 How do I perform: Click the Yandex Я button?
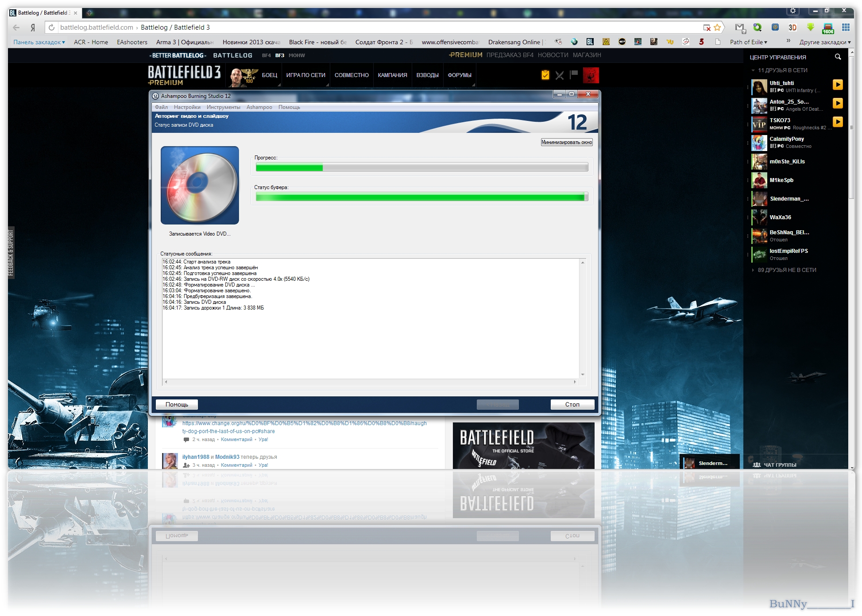(33, 27)
